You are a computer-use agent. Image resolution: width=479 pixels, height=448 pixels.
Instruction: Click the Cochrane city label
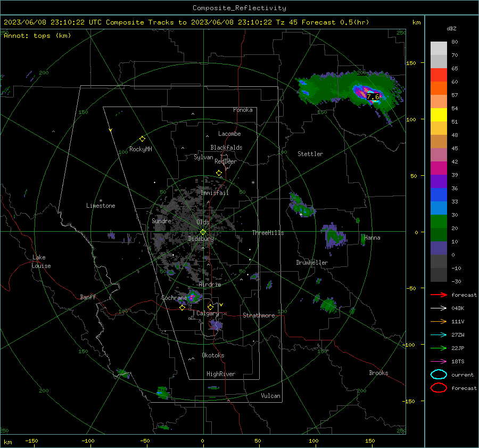tap(174, 298)
